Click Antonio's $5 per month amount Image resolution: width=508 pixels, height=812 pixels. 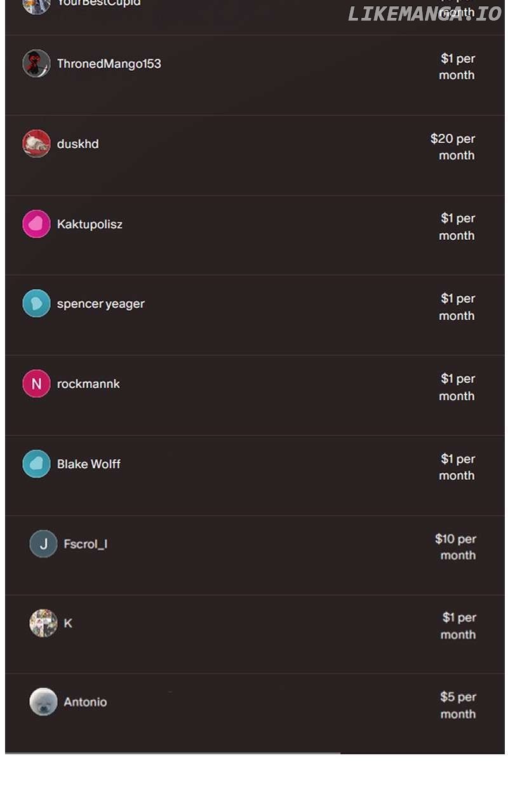[x=458, y=705]
